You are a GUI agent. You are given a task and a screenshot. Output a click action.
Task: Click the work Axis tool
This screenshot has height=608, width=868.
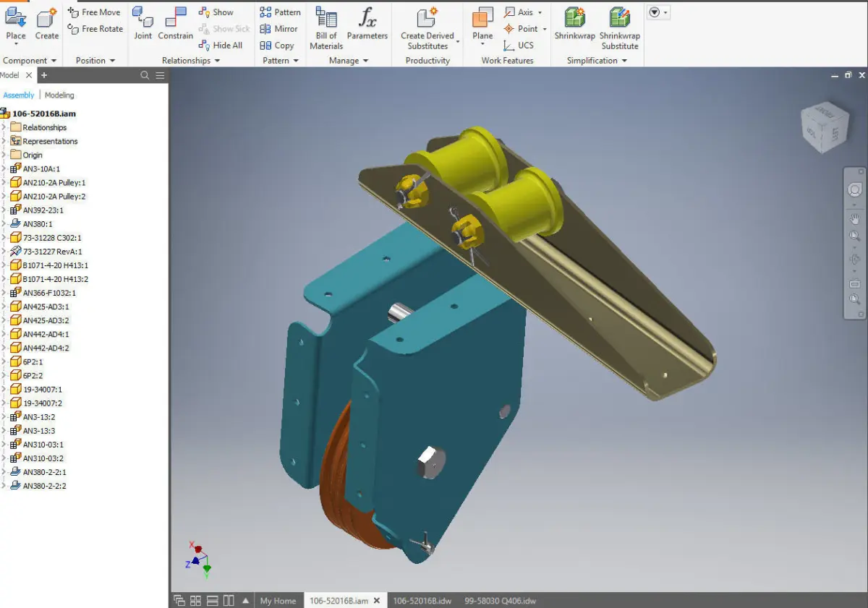[x=518, y=12]
